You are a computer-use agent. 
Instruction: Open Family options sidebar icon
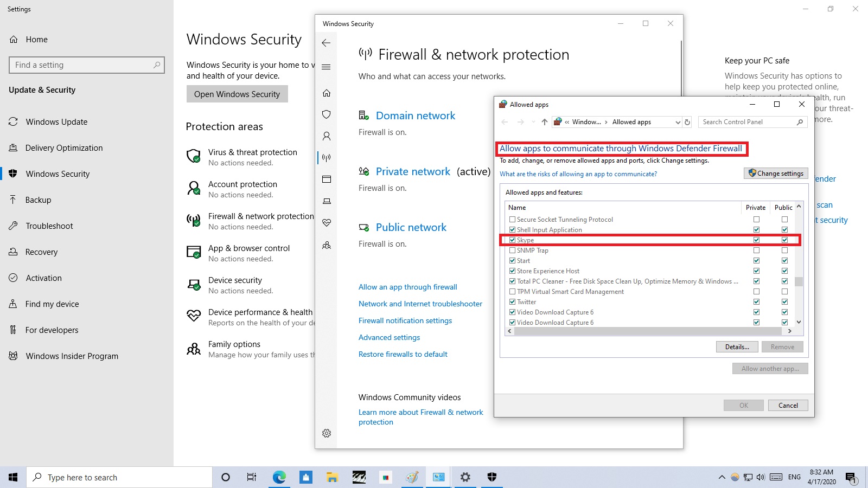tap(327, 245)
